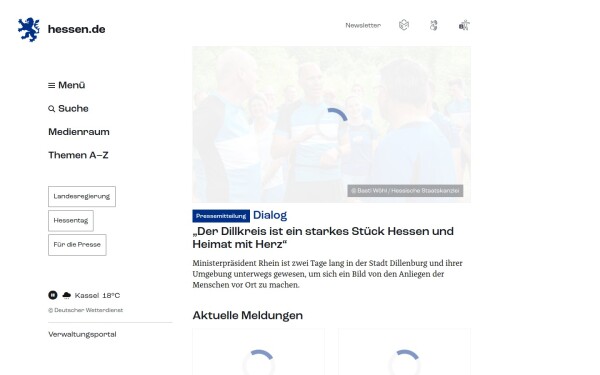Open the second loading news card (right)

[x=404, y=352]
